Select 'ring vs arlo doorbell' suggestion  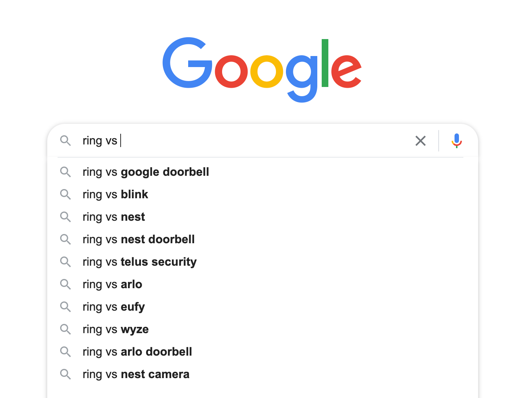137,352
